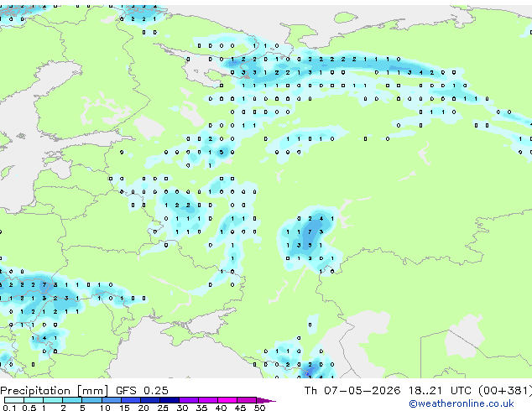Click the "(00+381)" forecast offset text
532x411 pixels.
coord(505,391)
